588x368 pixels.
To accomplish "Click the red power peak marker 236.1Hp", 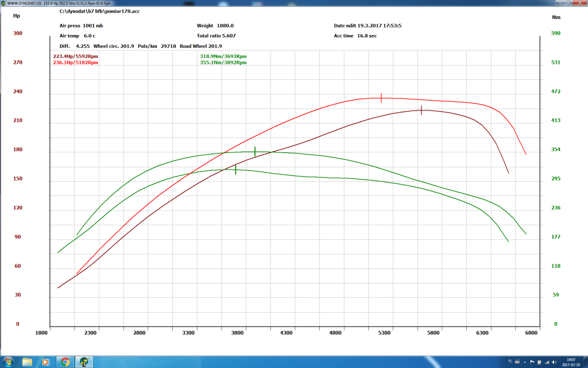I will tap(381, 98).
